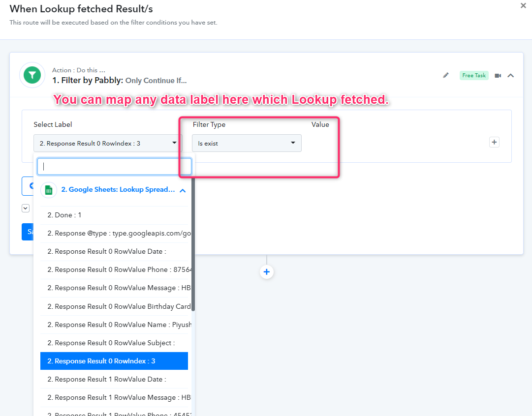Pick Response Result 0 RowIndex : 3
Screen dimensions: 532x416
pyautogui.click(x=114, y=361)
